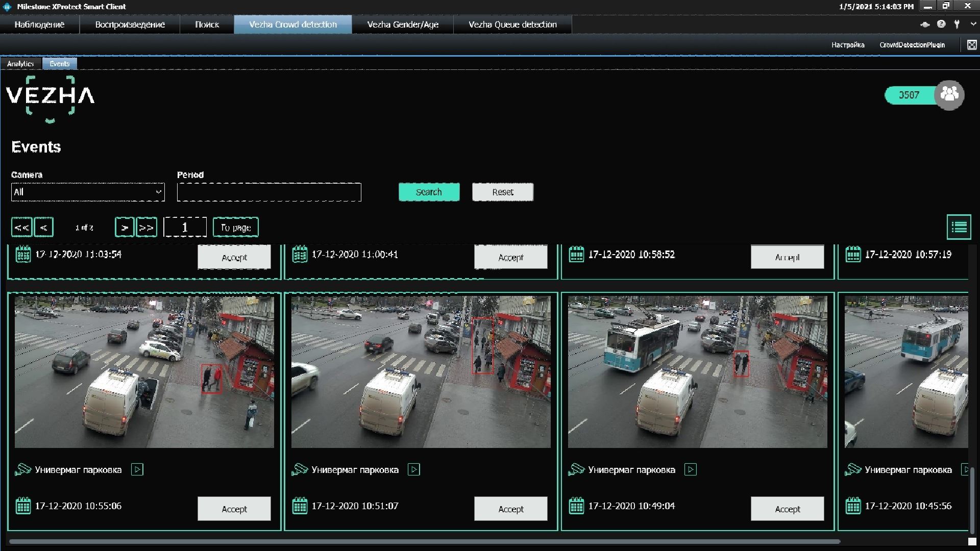Screen dimensions: 980x551
Task: Toggle full screen icon next to CrowdDetectionPlugin
Action: [972, 45]
